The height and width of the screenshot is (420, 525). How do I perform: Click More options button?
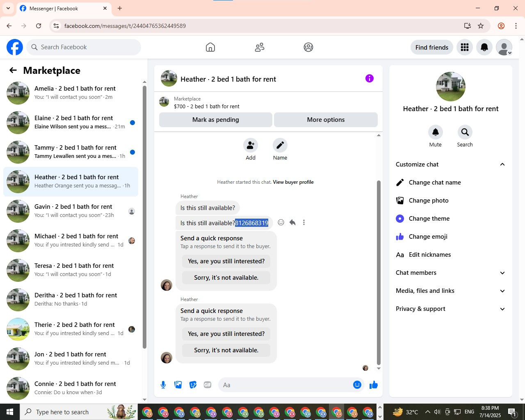(326, 120)
